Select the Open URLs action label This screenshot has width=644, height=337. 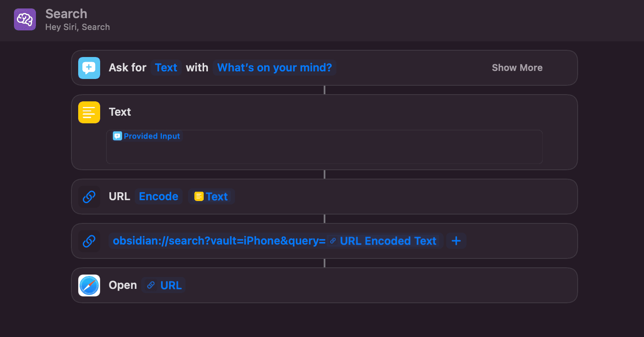tap(123, 285)
